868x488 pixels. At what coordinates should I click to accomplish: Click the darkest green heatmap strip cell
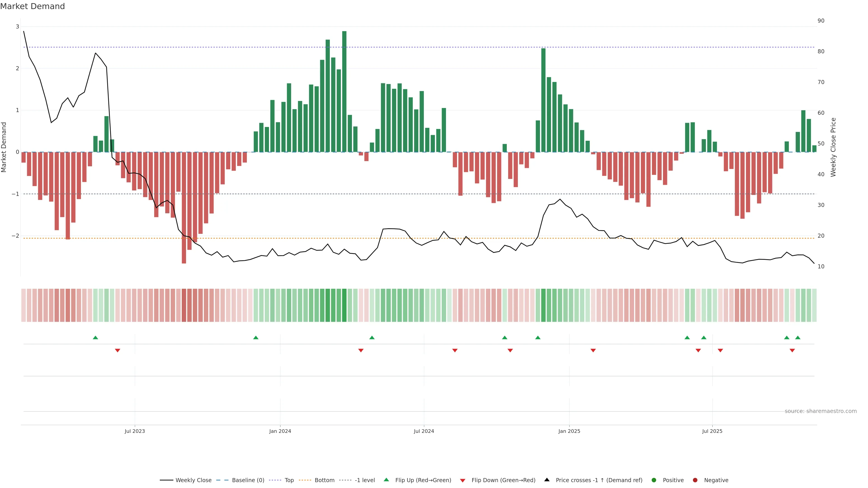tap(344, 305)
